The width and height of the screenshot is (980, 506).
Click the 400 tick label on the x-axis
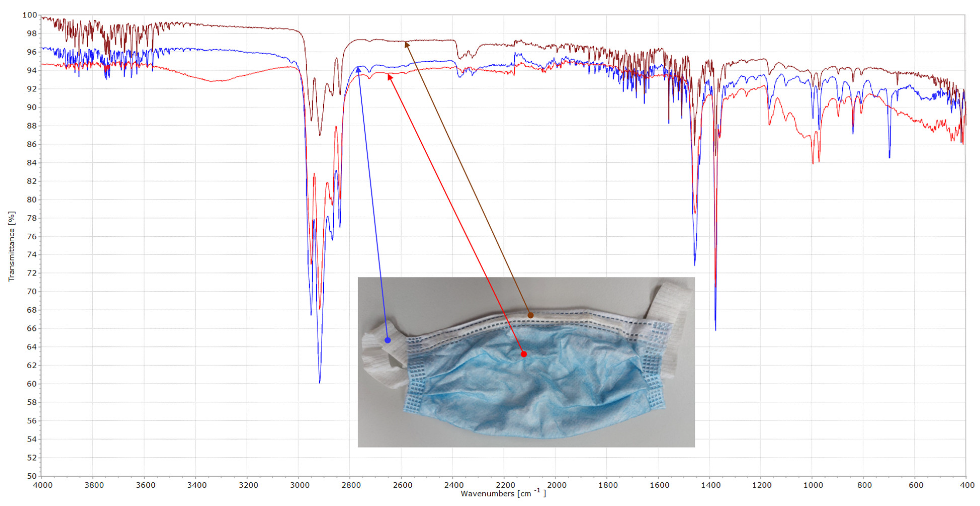(x=967, y=485)
